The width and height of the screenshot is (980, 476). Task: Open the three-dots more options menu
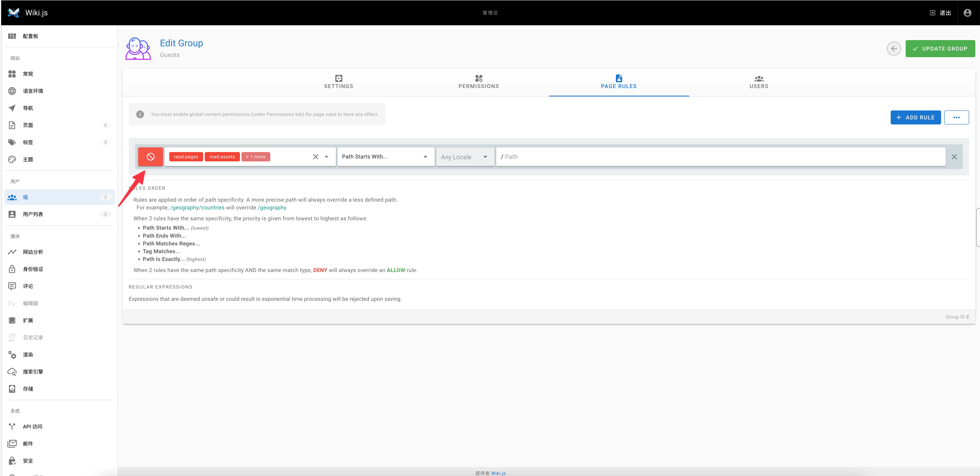pos(956,117)
